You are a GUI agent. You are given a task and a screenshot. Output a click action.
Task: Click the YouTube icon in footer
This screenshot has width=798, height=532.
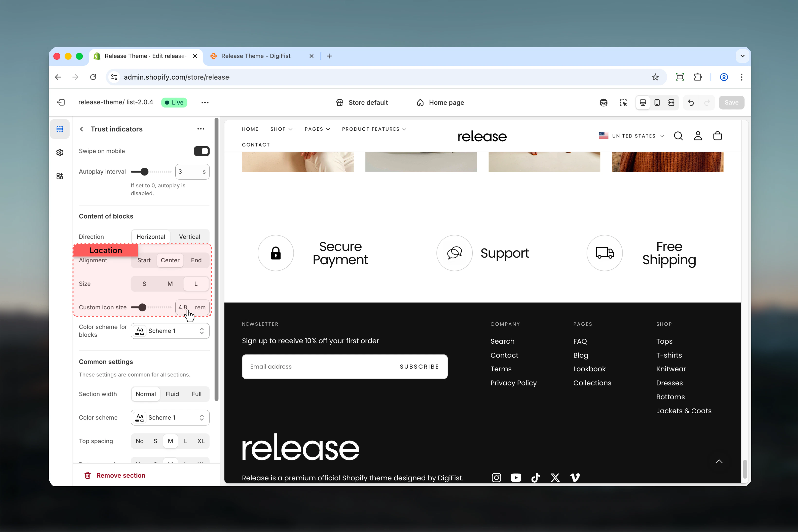coord(516,478)
